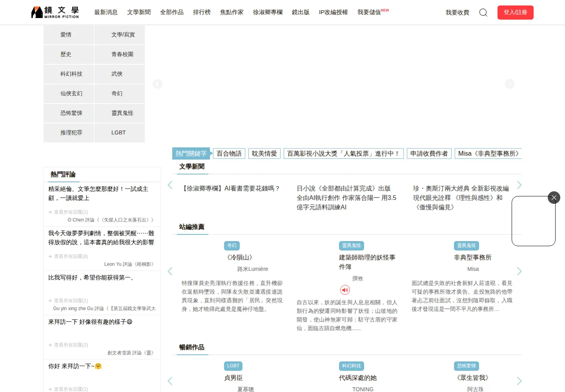Image resolution: width=565 pixels, height=392 pixels.
Task: Open 全部作品 menu item
Action: [172, 12]
